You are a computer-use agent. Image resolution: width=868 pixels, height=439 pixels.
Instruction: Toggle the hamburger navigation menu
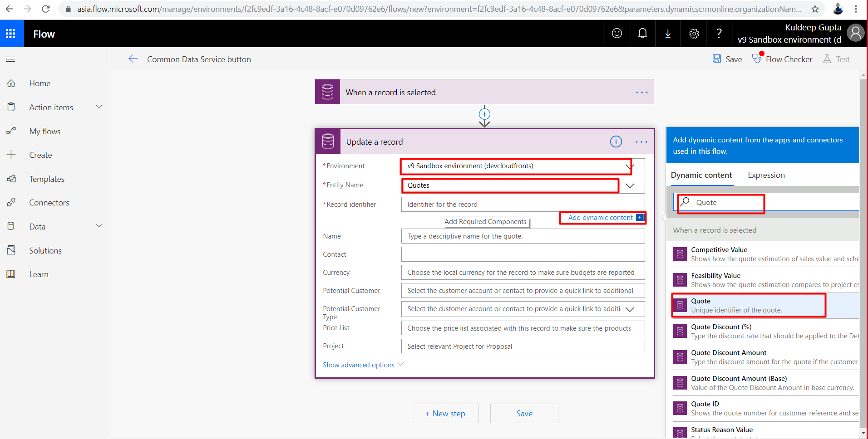(x=10, y=59)
